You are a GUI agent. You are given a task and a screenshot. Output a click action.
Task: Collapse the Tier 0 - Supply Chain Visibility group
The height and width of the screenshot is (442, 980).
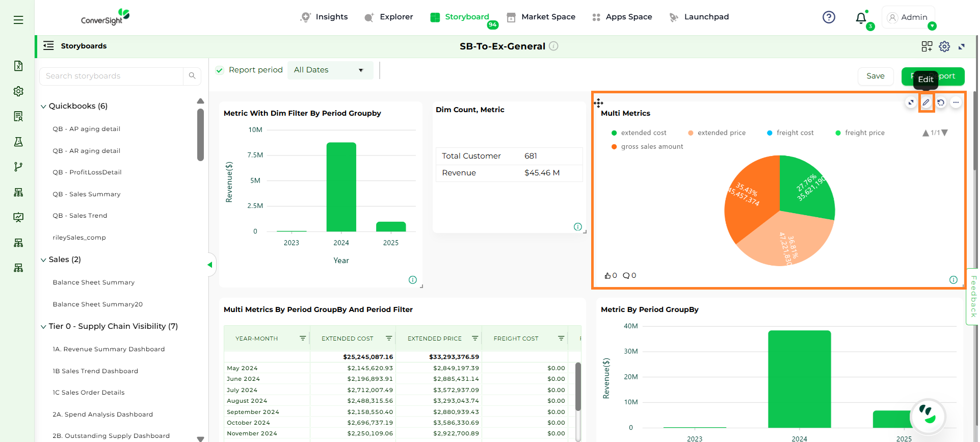pyautogui.click(x=43, y=327)
